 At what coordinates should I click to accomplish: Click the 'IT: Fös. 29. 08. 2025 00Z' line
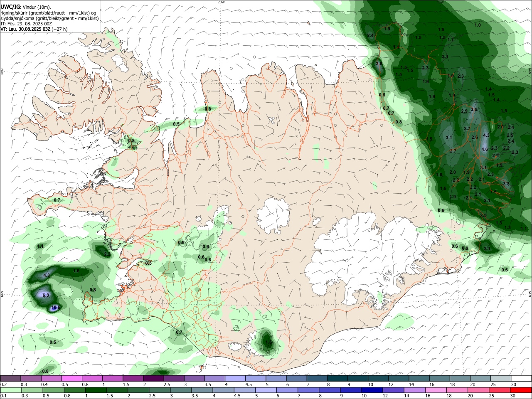[x=26, y=24]
